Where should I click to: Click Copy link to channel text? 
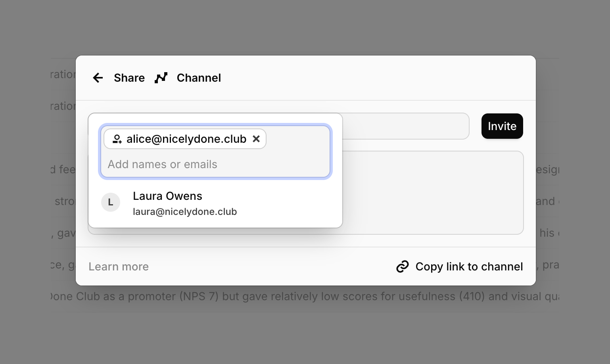click(469, 266)
